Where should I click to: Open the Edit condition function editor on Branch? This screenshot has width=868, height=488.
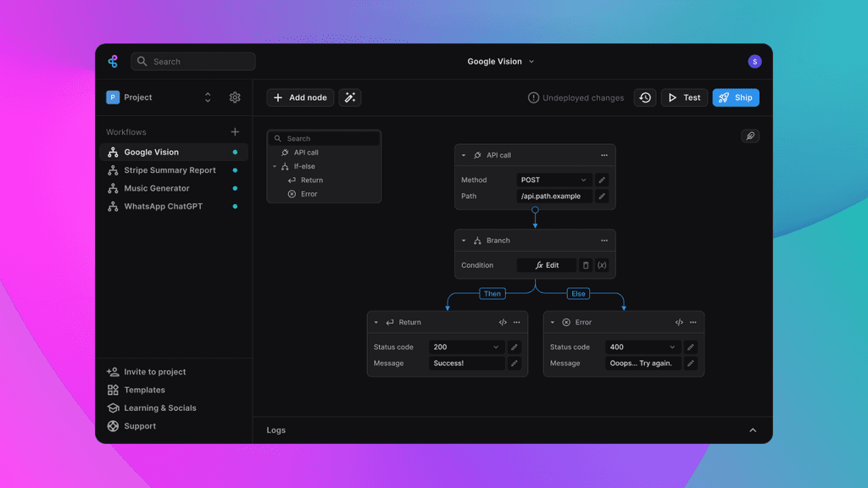547,264
